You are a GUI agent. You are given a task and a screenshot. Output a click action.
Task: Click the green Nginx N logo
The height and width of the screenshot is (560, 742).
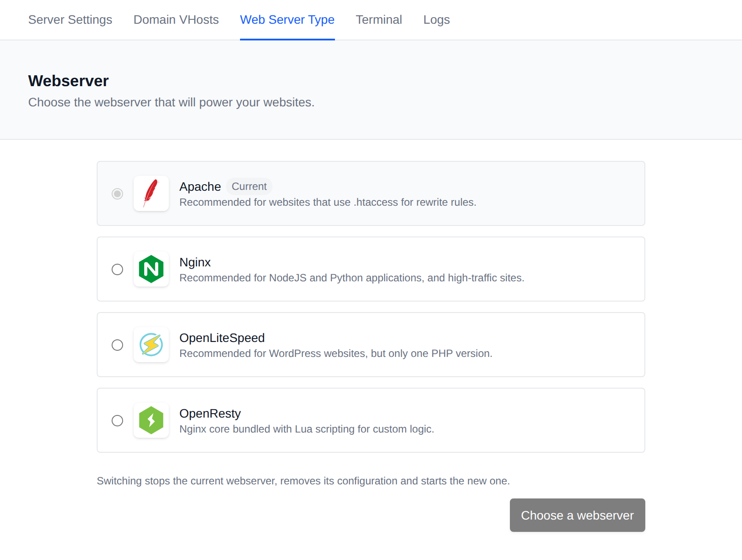(151, 269)
